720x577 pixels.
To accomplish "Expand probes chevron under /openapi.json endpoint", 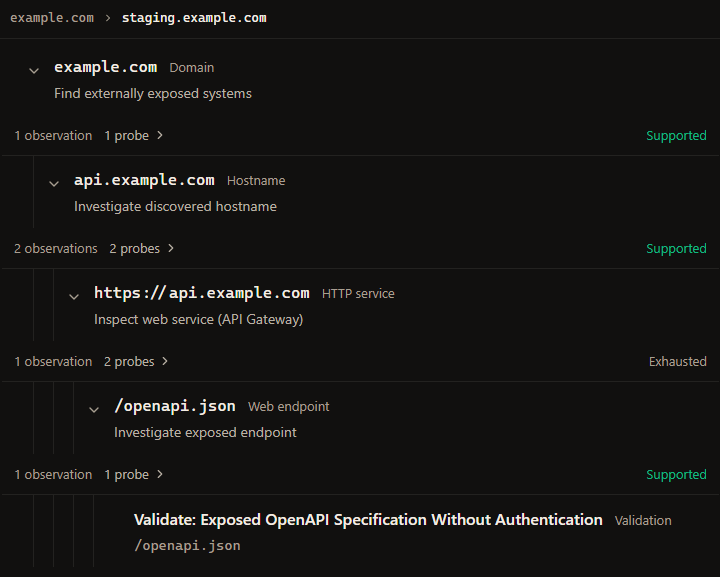I will click(x=160, y=474).
